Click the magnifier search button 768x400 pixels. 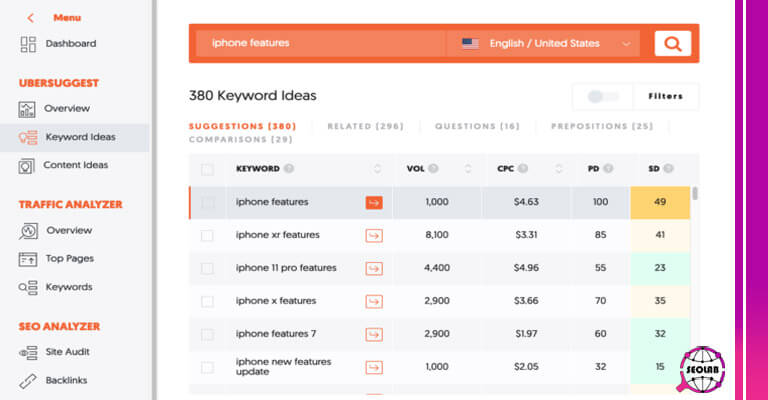click(672, 44)
